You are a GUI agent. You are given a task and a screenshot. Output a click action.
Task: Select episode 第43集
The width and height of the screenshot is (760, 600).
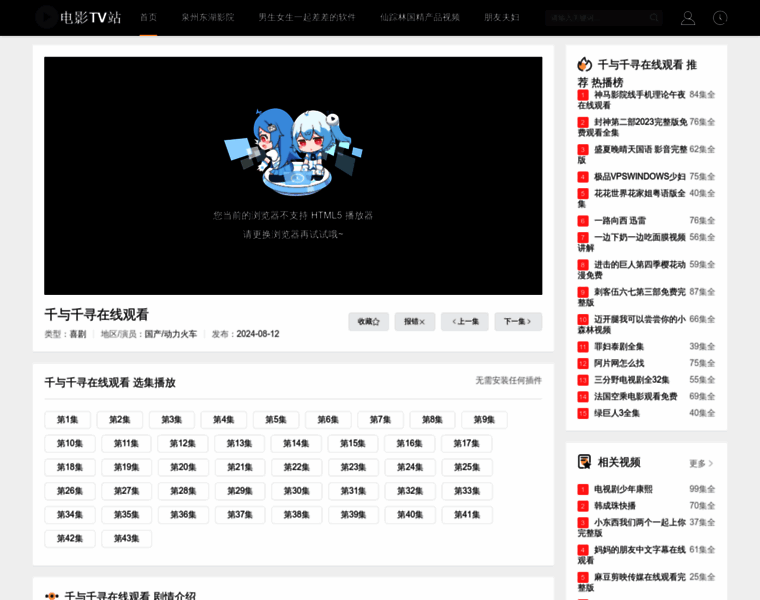point(127,538)
